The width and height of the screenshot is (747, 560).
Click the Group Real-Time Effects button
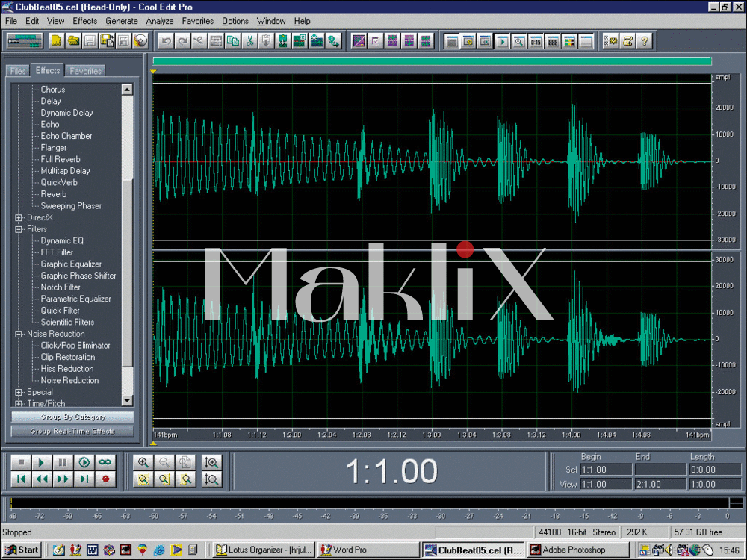tap(72, 431)
